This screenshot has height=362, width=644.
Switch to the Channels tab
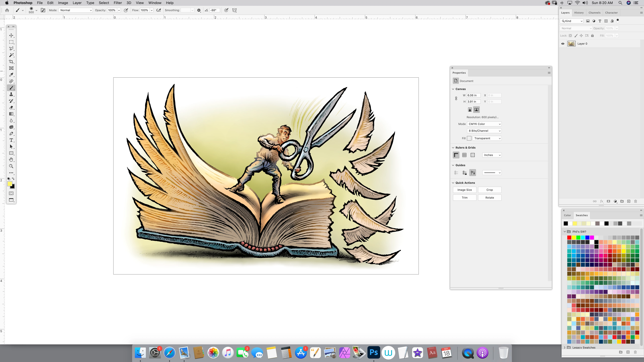(594, 13)
